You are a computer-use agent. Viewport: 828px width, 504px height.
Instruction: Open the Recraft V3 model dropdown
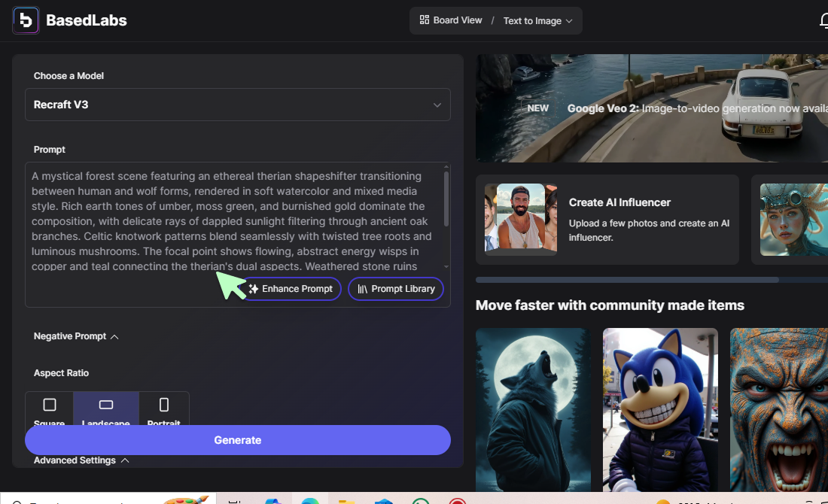[x=238, y=105]
